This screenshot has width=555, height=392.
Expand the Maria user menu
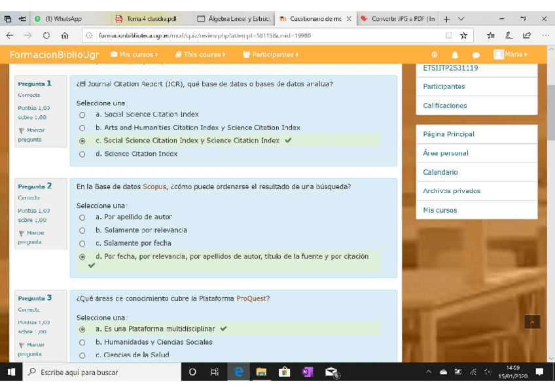(510, 54)
